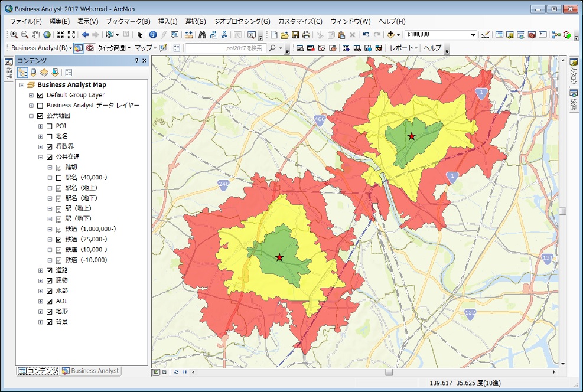Open ブックマーク(B) menu
This screenshot has width=583, height=392.
128,22
